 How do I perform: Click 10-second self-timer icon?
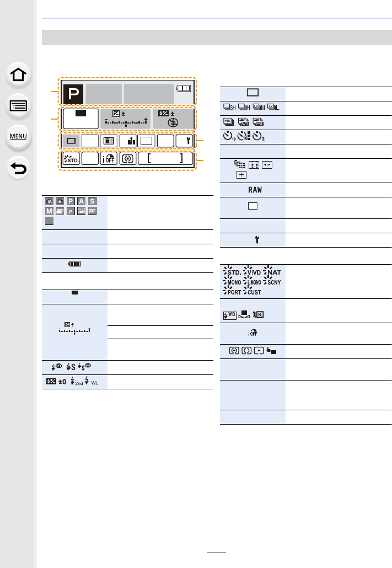coord(229,136)
